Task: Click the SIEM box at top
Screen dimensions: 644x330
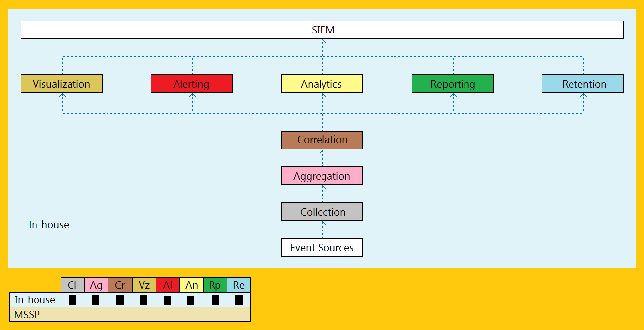Action: tap(322, 30)
